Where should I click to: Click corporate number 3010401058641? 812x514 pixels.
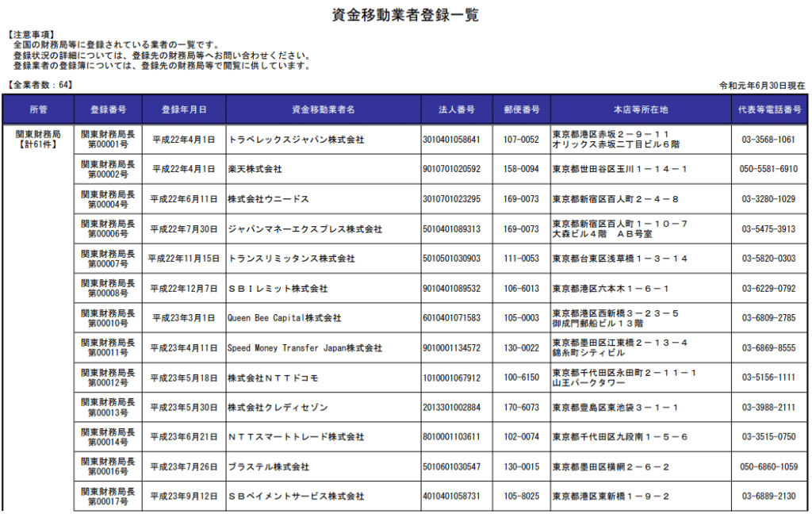click(451, 140)
